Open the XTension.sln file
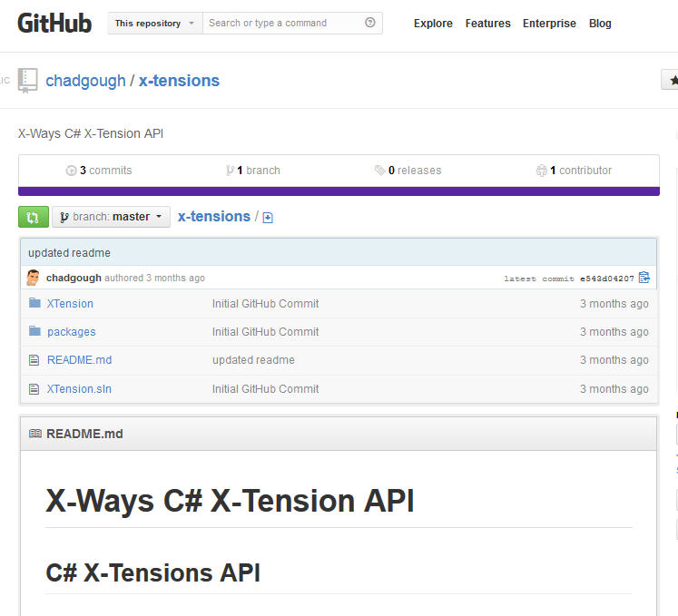678x616 pixels. pos(79,389)
